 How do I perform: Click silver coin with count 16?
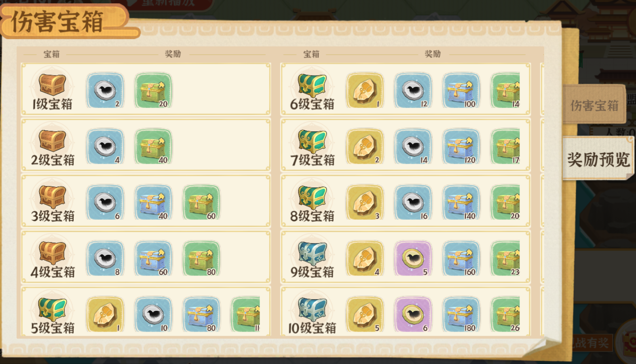tap(413, 202)
